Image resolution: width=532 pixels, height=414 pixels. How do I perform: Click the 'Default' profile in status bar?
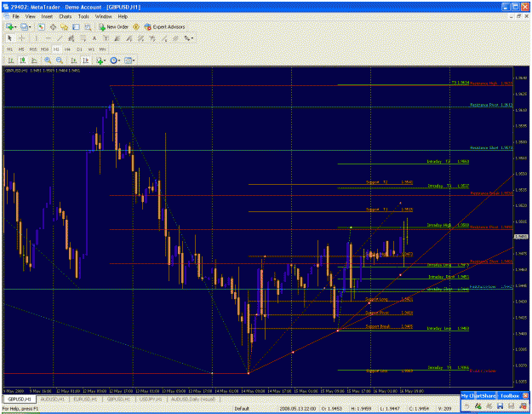pyautogui.click(x=242, y=409)
